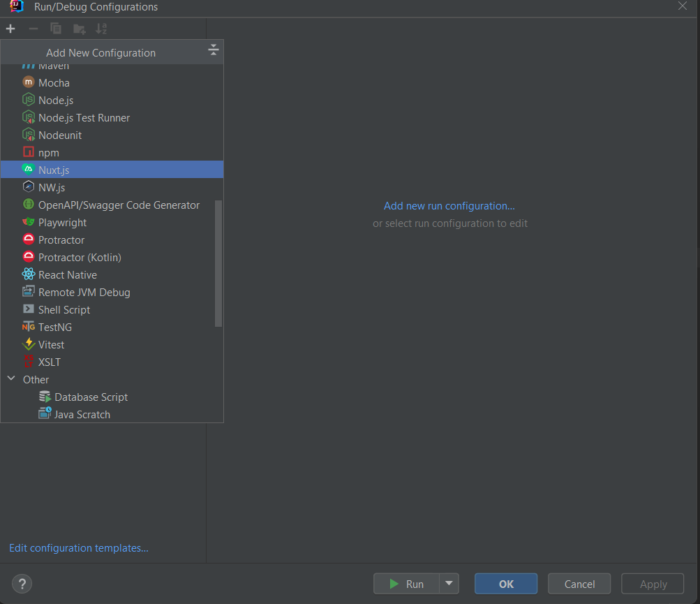Click the React Native atom icon

(29, 274)
